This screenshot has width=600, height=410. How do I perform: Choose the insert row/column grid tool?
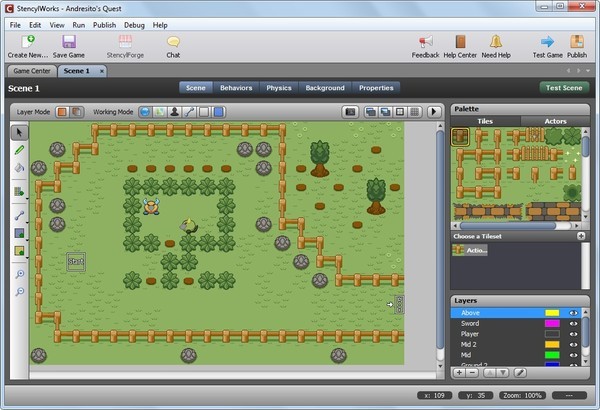pos(19,191)
